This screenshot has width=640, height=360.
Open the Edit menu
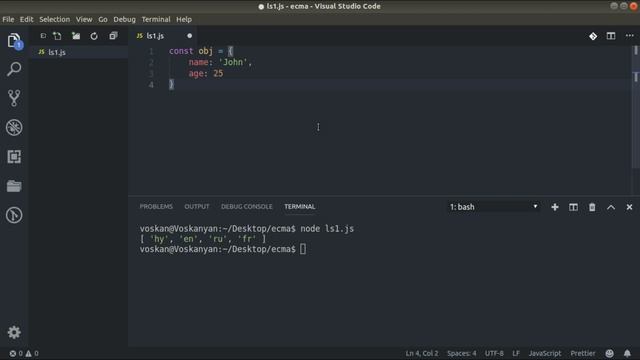click(x=27, y=19)
